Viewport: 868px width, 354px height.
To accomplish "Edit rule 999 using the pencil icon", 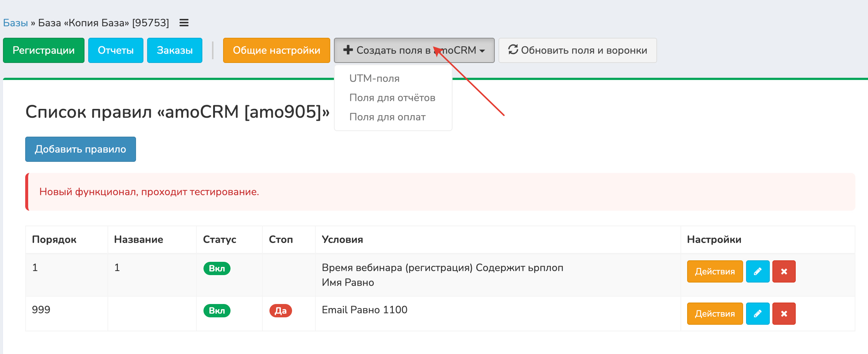I will [x=758, y=314].
